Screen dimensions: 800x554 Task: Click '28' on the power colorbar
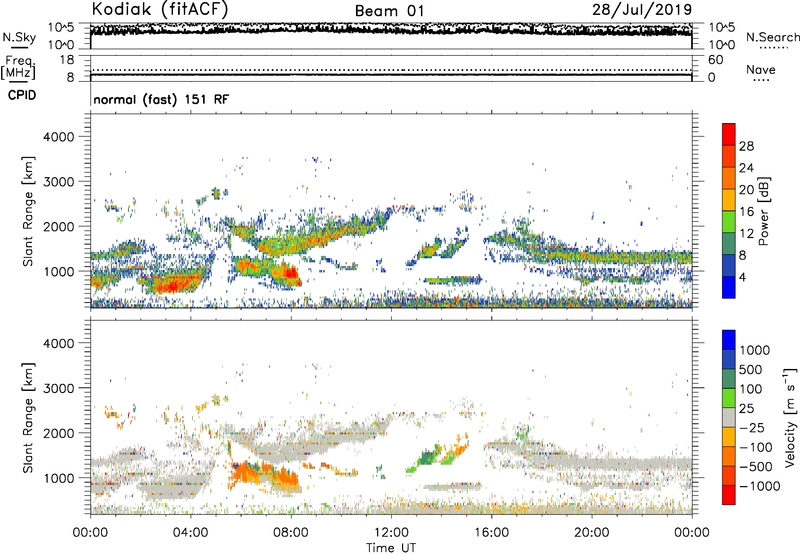coord(746,146)
